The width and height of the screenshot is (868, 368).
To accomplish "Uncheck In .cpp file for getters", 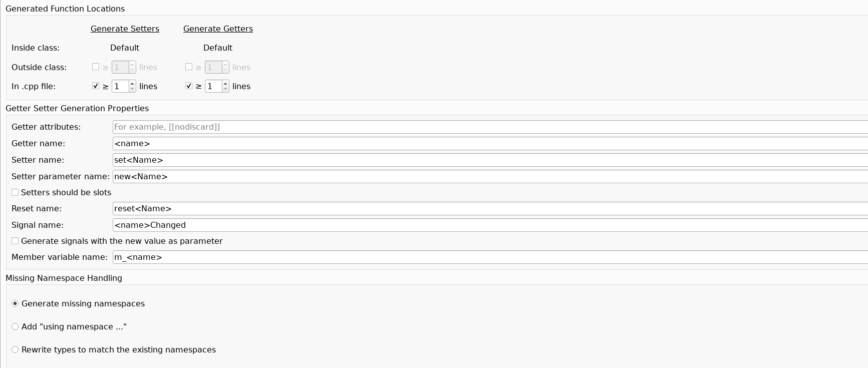I will click(x=189, y=86).
